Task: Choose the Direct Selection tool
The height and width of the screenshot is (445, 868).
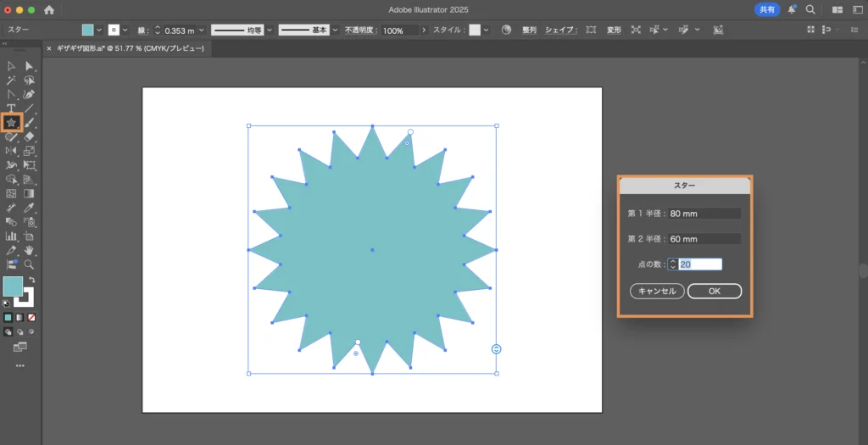Action: tap(29, 66)
